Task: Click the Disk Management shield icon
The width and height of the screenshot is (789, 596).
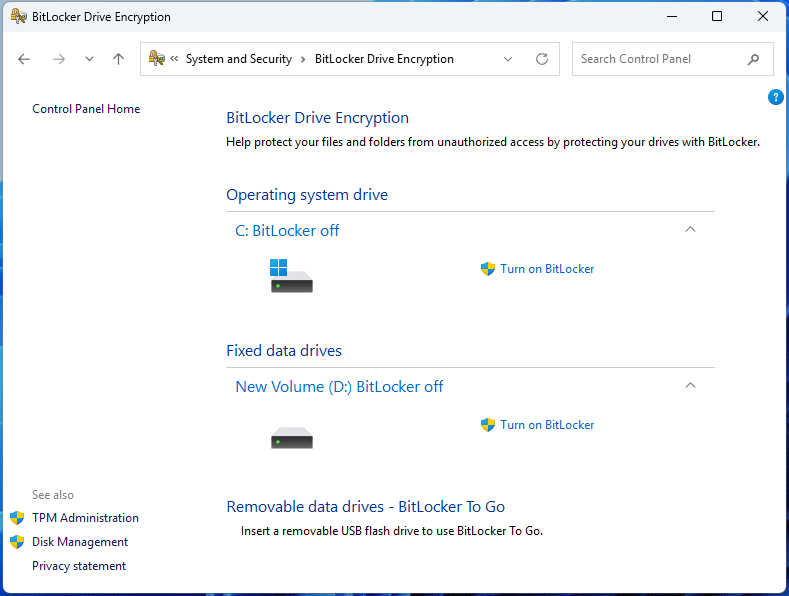Action: 17,542
